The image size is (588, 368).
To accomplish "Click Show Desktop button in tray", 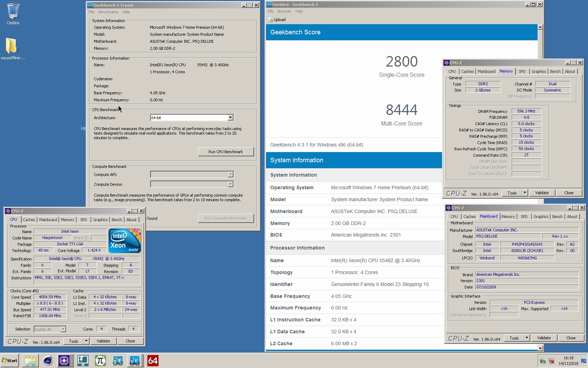I will (x=584, y=361).
